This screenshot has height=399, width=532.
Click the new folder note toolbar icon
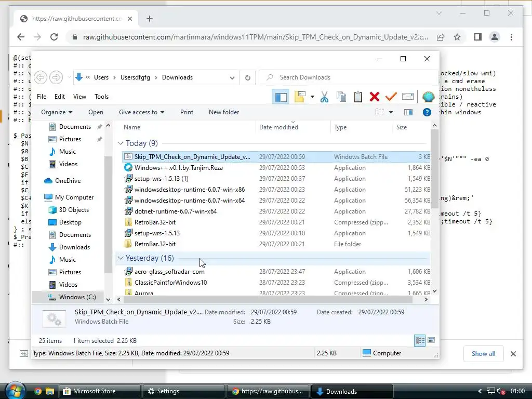point(300,97)
